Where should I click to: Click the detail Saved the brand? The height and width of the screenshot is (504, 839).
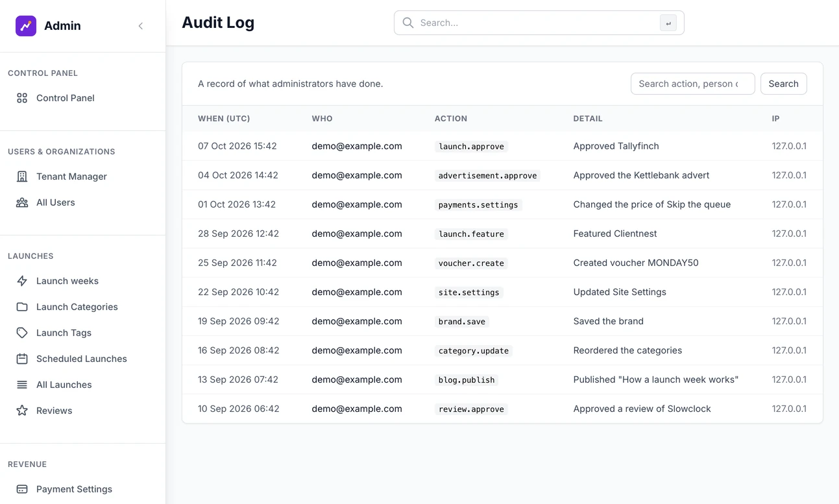[x=609, y=321]
